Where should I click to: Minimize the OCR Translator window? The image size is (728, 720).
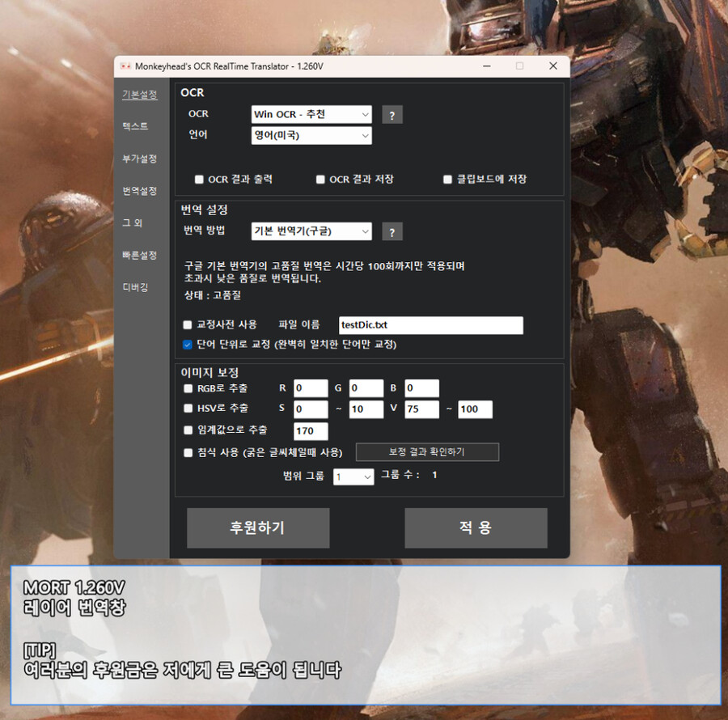[487, 66]
